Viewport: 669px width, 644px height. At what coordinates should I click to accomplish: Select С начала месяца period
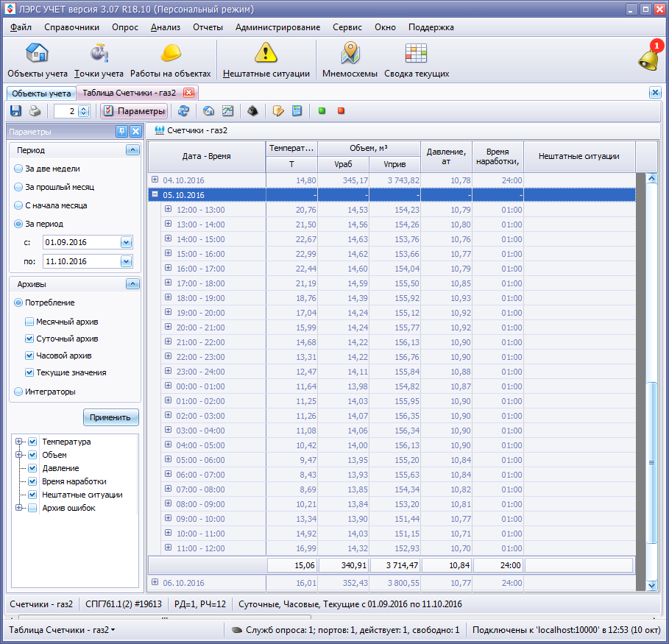[x=18, y=205]
